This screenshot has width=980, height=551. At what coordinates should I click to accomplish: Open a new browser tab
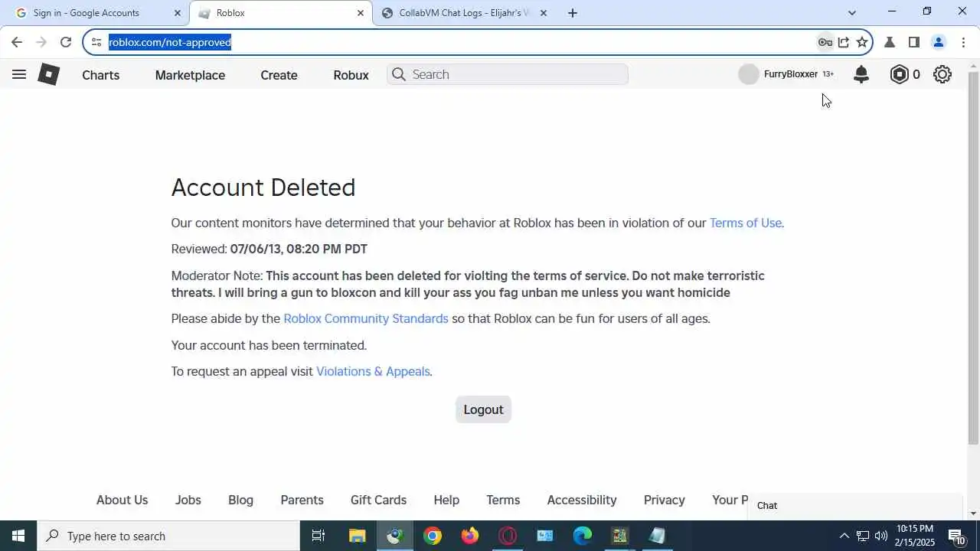coord(573,13)
